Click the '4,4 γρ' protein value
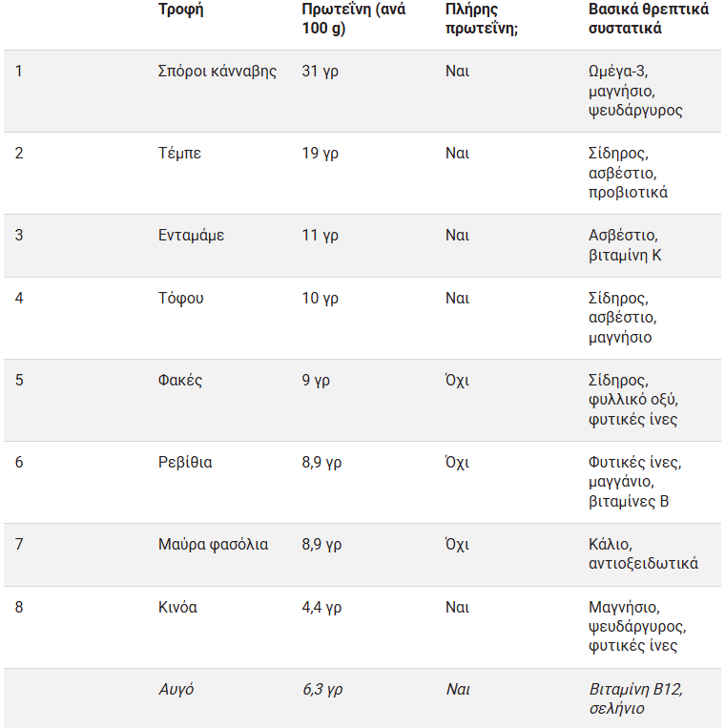Viewport: 725px width, 728px height. 321,608
